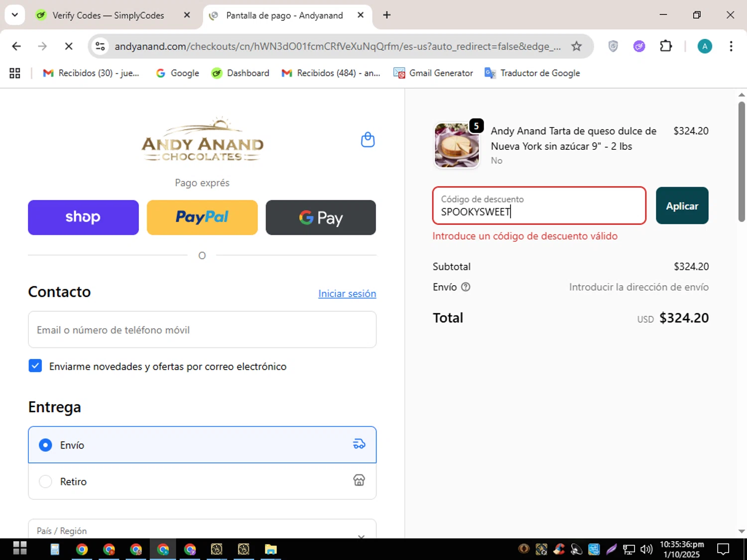
Task: Expand the País / Región dropdown
Action: click(x=202, y=530)
